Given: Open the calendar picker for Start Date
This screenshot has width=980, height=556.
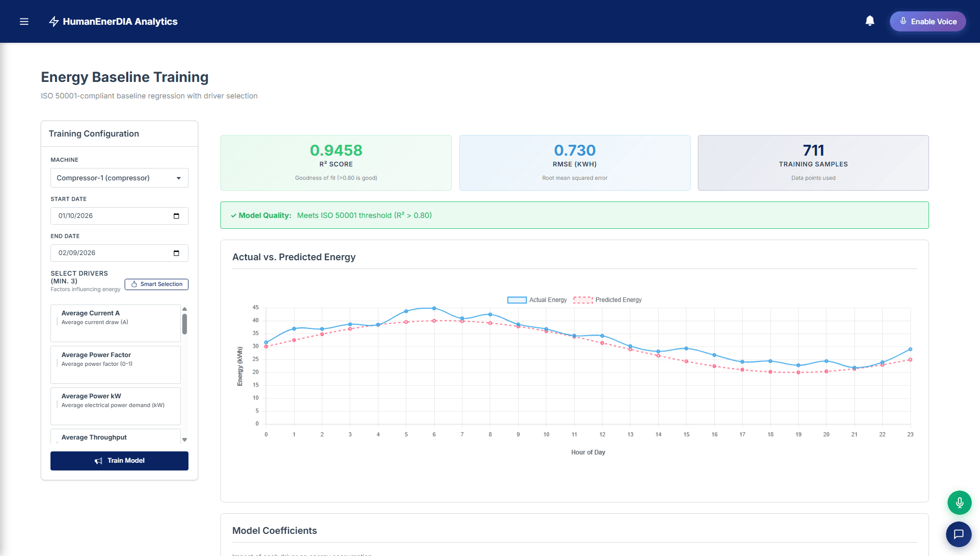Looking at the screenshot, I should click(177, 216).
